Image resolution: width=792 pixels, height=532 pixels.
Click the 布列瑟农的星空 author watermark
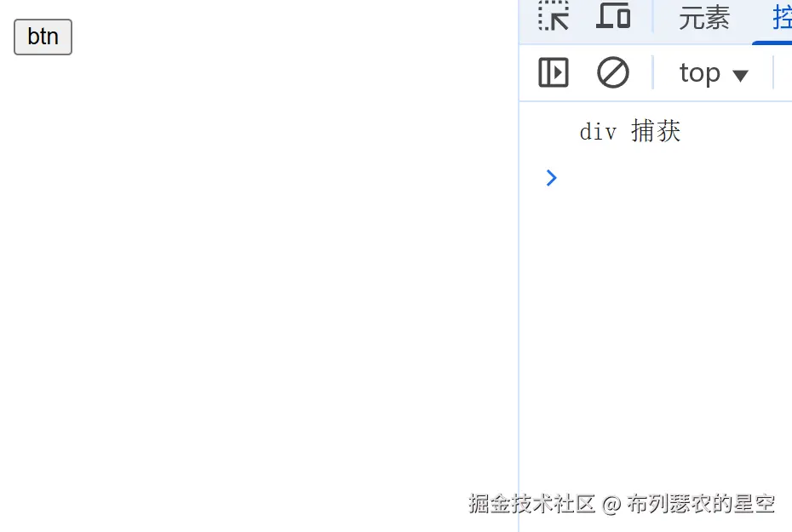(x=701, y=504)
